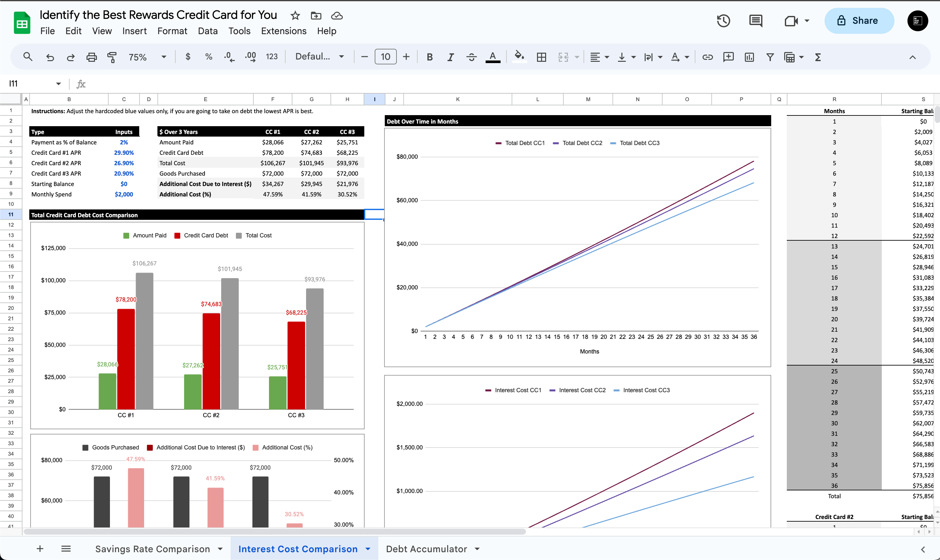Click the paint format roller icon
The width and height of the screenshot is (940, 560).
[112, 57]
